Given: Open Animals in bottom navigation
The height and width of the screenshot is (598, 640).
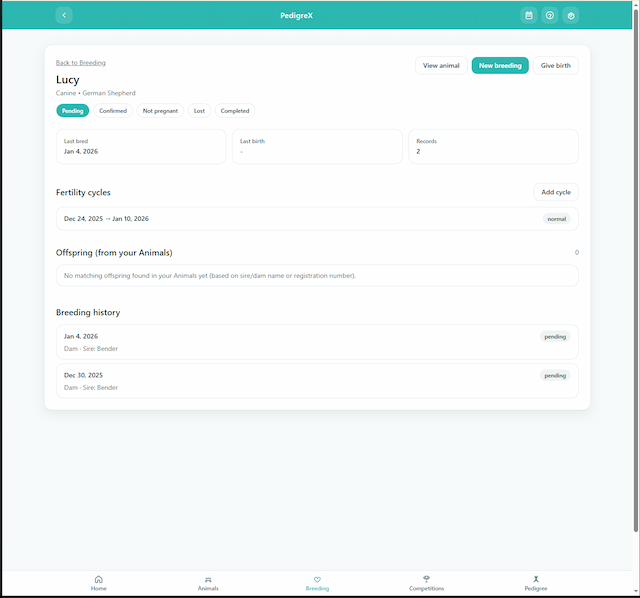Looking at the screenshot, I should 208,583.
